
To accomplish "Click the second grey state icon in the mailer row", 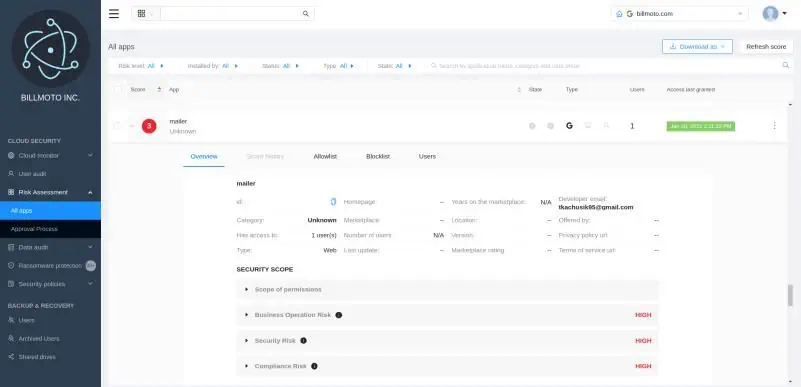I will click(550, 126).
